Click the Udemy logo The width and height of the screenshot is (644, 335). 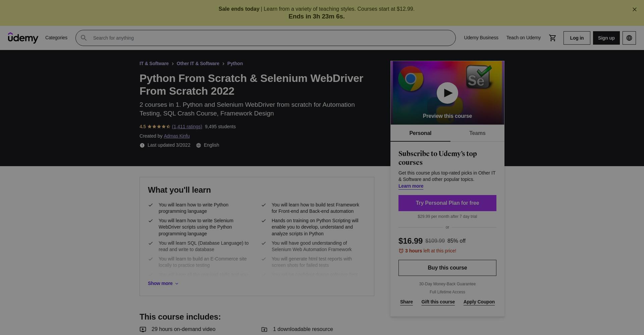[23, 38]
